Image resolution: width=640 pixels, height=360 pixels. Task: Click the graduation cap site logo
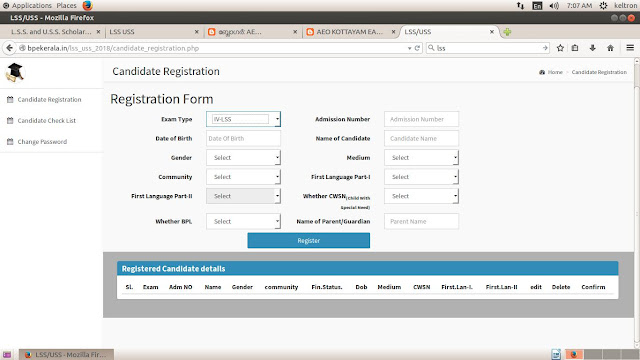tap(15, 72)
